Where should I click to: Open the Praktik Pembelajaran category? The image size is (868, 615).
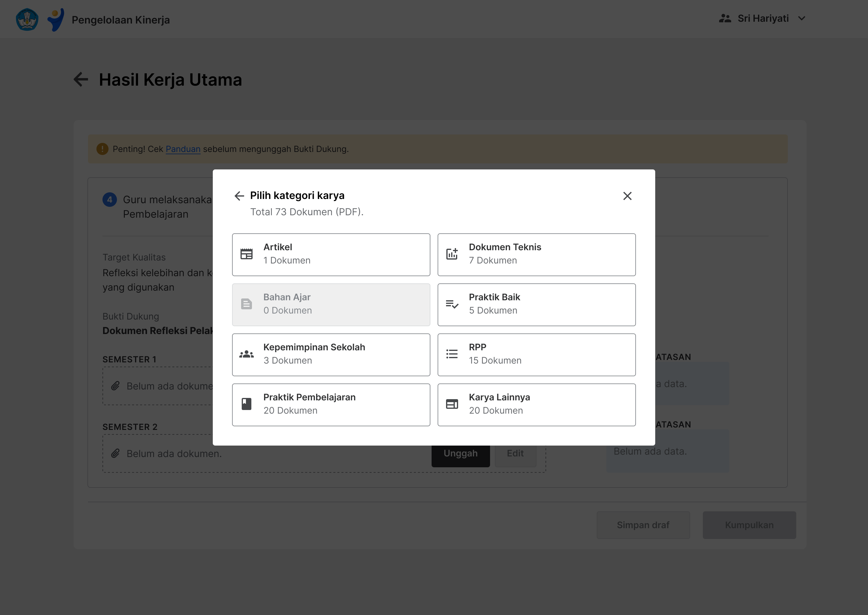pyautogui.click(x=331, y=405)
